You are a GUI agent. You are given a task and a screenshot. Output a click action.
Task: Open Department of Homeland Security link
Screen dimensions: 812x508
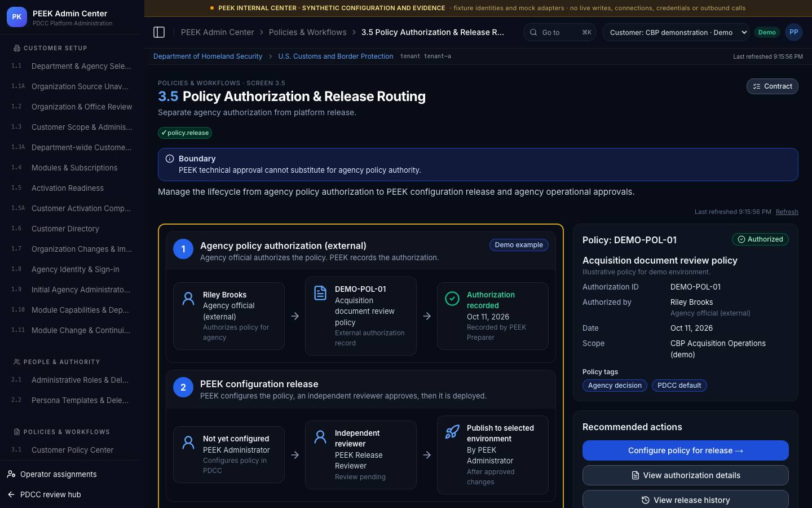tap(208, 56)
